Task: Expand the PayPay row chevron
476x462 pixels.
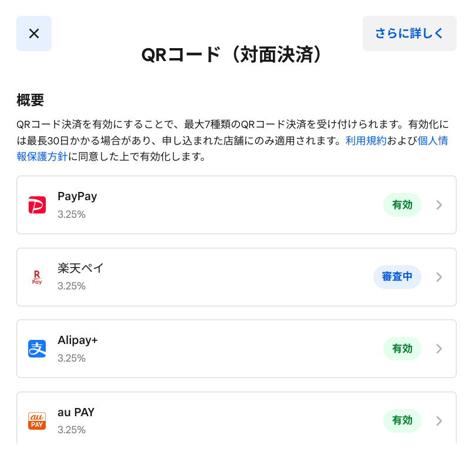Action: click(439, 205)
